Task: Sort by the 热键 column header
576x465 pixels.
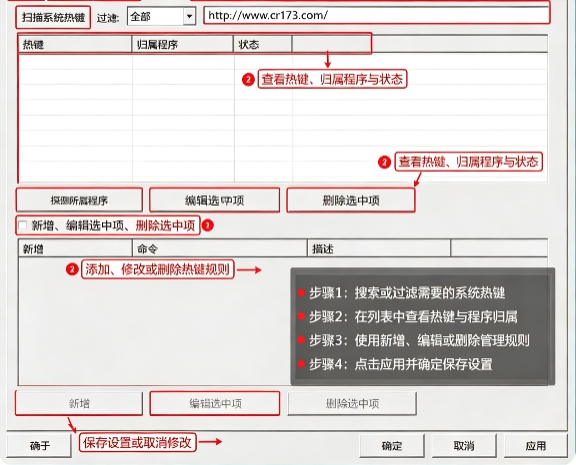Action: click(x=75, y=44)
